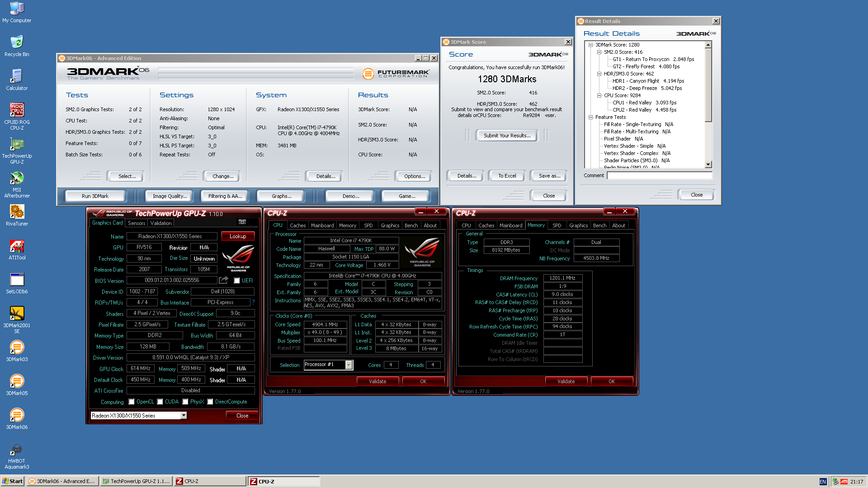
Task: Open the Start menu
Action: click(x=13, y=481)
